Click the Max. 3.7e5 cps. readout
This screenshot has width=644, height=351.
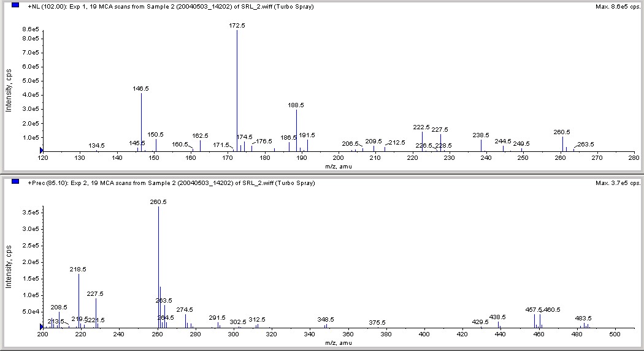tap(618, 183)
